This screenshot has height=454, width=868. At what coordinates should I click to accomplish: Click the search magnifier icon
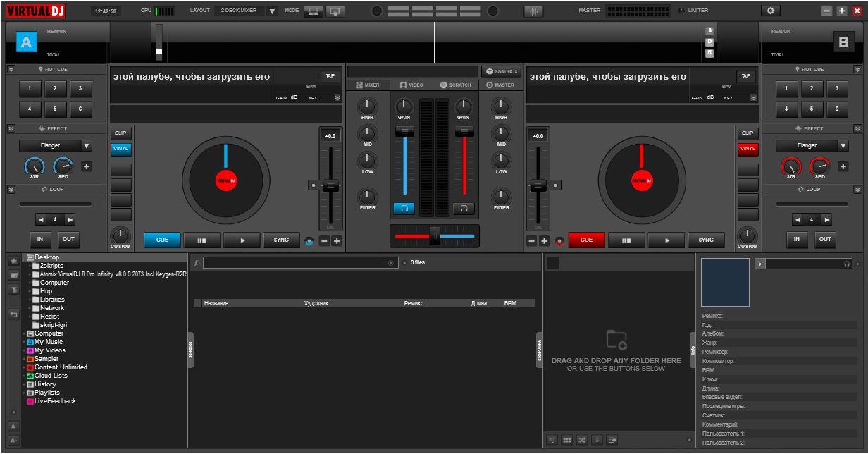click(197, 263)
